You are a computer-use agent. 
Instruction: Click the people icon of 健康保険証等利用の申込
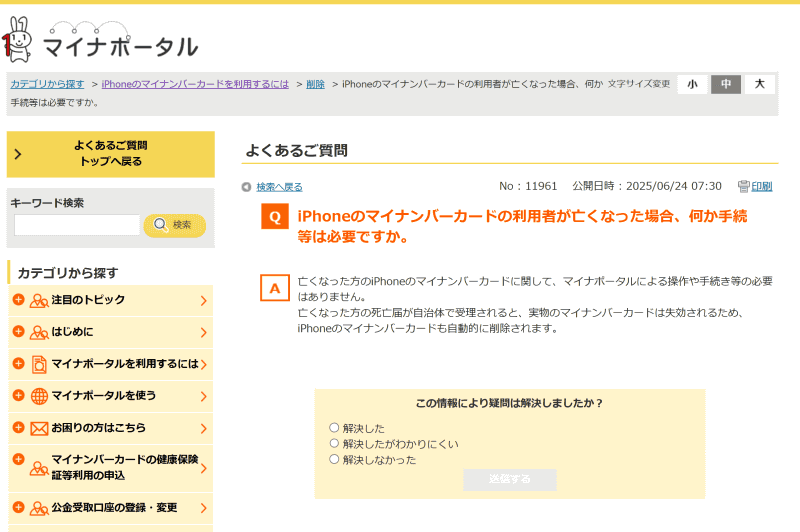tap(39, 468)
